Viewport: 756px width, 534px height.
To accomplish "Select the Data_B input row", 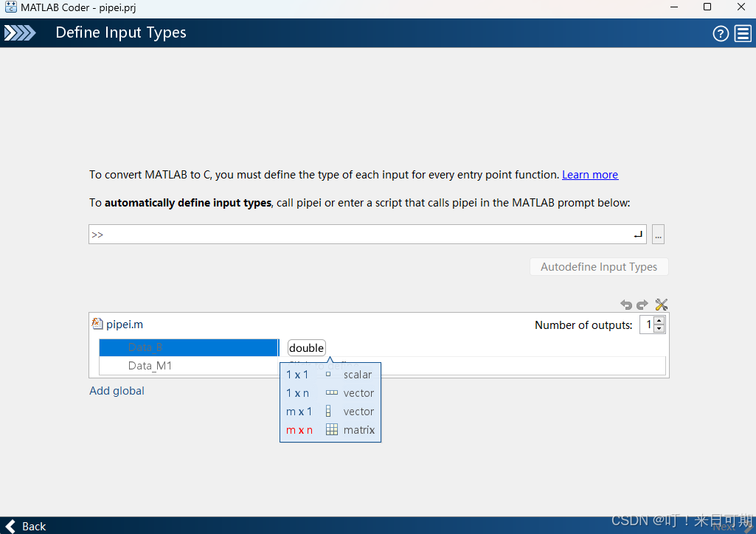I will point(189,347).
